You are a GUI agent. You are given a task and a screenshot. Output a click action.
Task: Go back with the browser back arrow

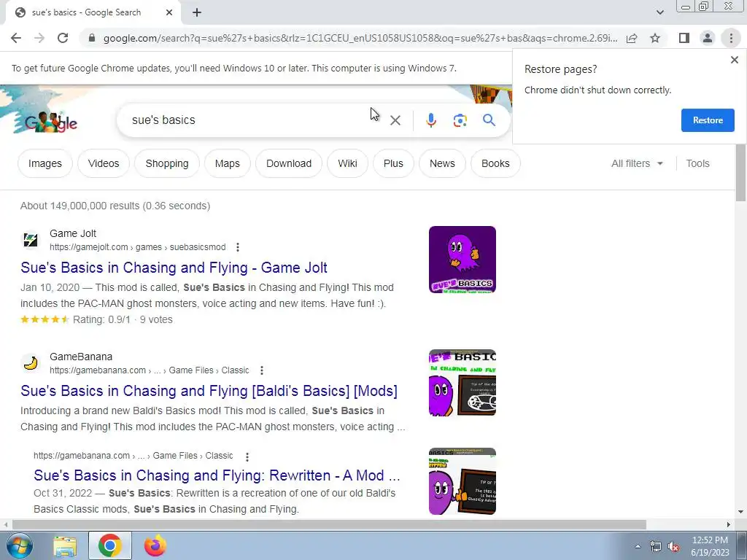16,38
